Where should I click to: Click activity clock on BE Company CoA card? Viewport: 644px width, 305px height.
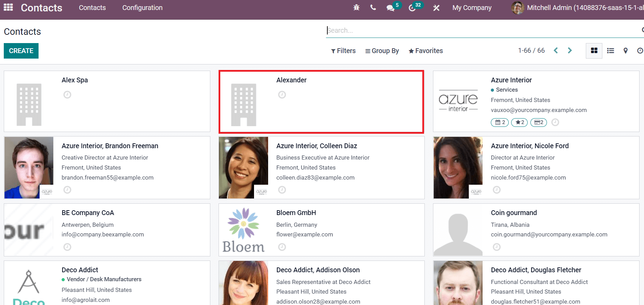pyautogui.click(x=67, y=247)
